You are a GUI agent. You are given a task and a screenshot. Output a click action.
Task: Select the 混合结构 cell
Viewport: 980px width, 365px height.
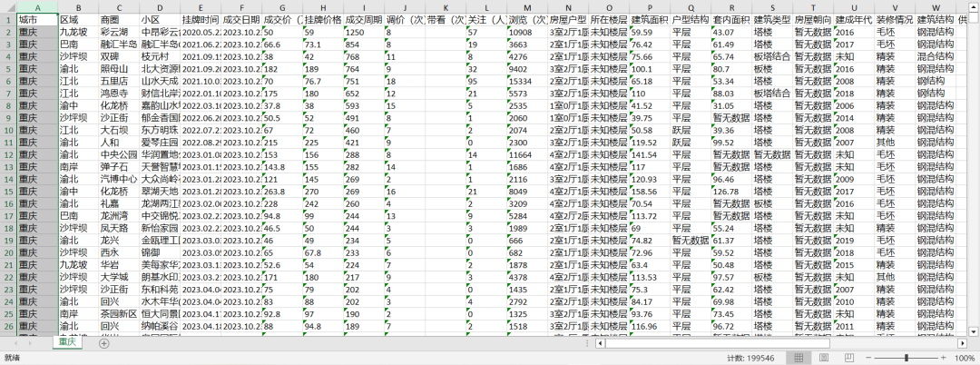[x=936, y=56]
